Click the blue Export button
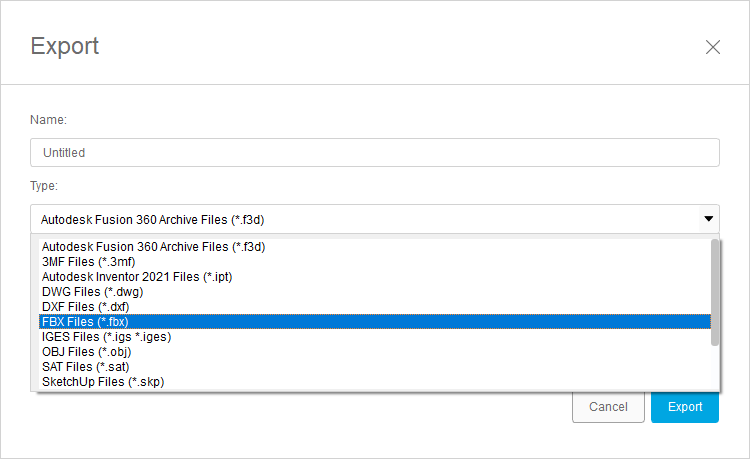This screenshot has width=750, height=459. click(x=685, y=407)
